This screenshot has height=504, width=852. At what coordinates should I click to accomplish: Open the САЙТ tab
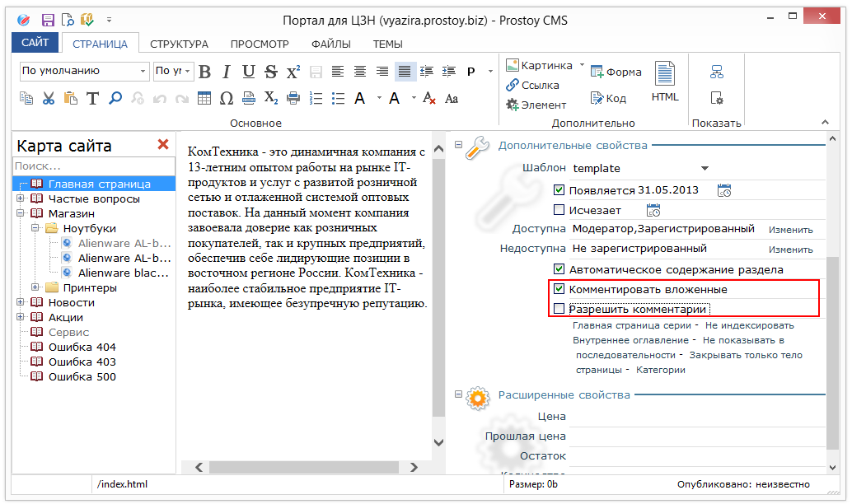pyautogui.click(x=35, y=42)
